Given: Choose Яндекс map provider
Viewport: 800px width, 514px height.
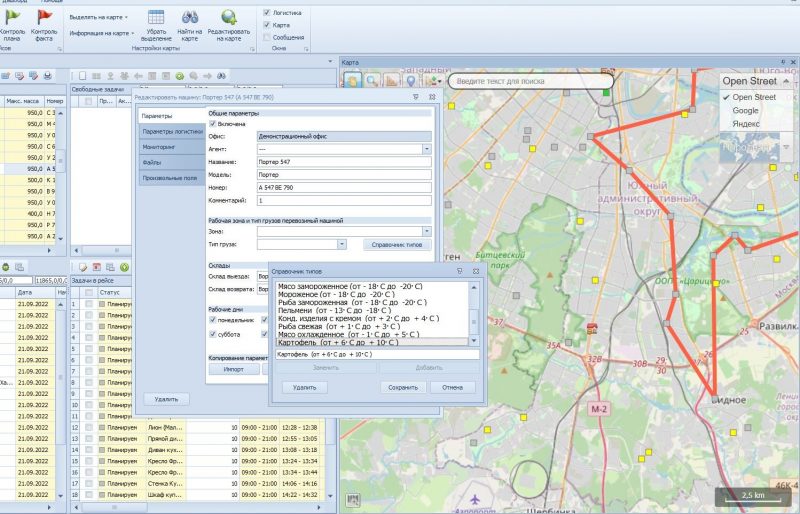Looking at the screenshot, I should pyautogui.click(x=745, y=124).
